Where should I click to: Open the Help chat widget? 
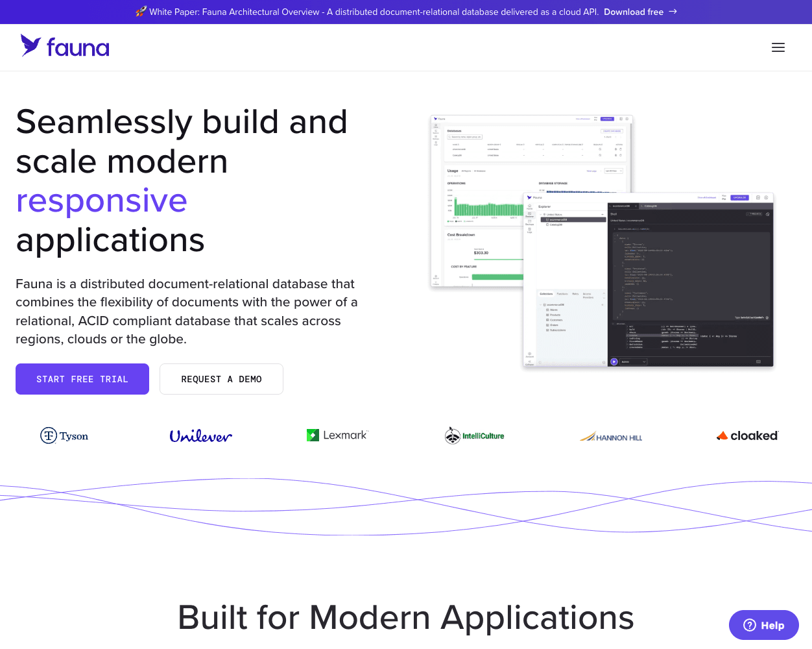coord(764,625)
